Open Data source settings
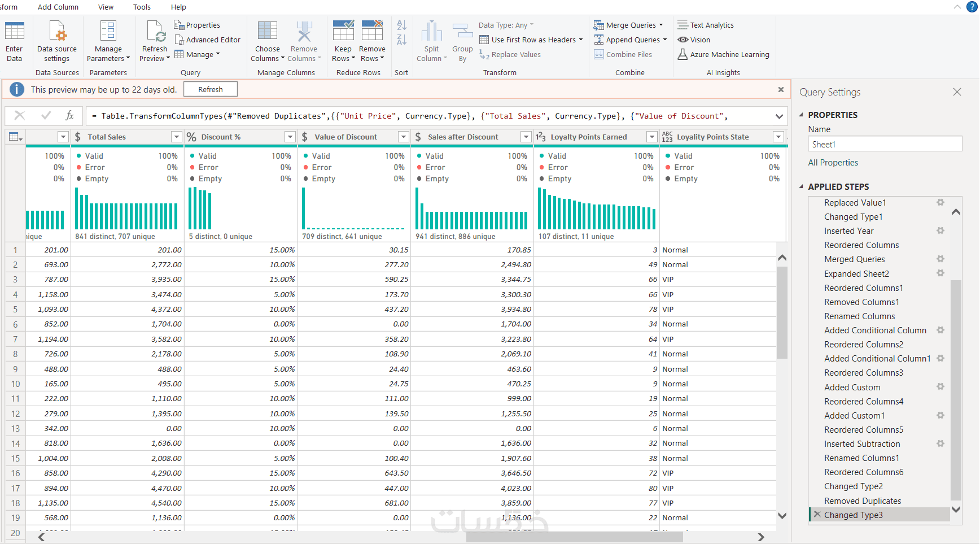The image size is (980, 544). click(x=57, y=32)
